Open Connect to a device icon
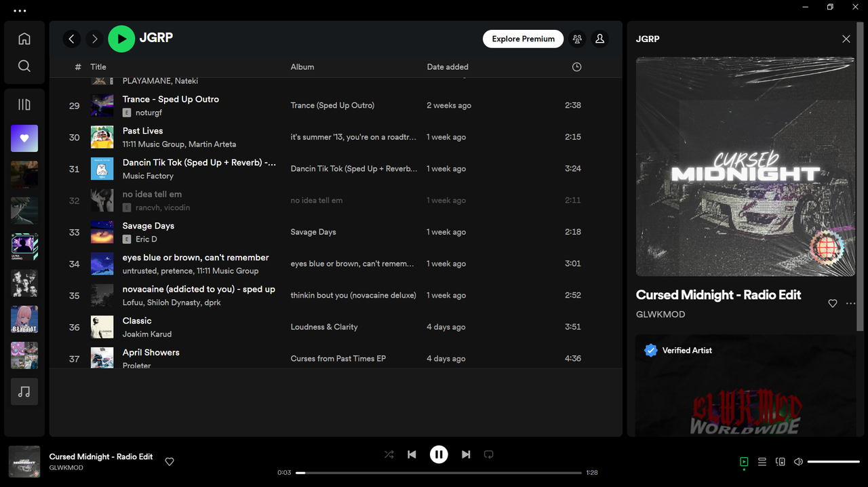868x487 pixels. (x=781, y=462)
